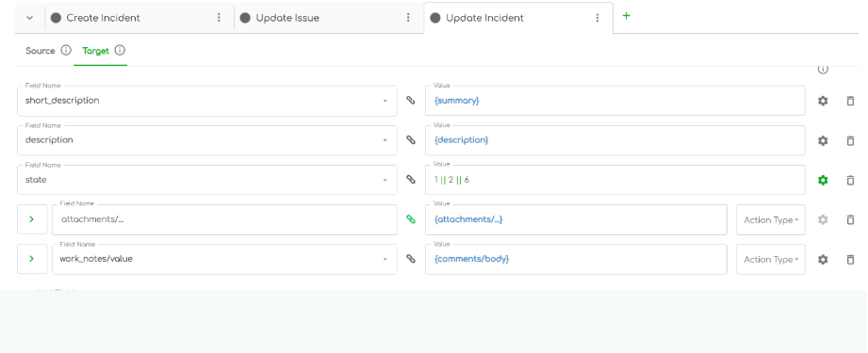This screenshot has height=353, width=868.
Task: Click link icon for work_notes/value row
Action: [410, 259]
